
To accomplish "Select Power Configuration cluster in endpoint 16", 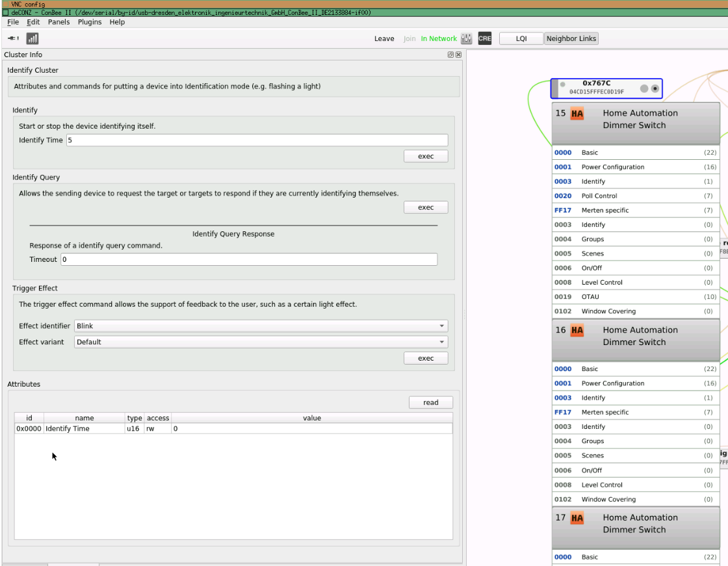I will click(x=636, y=383).
